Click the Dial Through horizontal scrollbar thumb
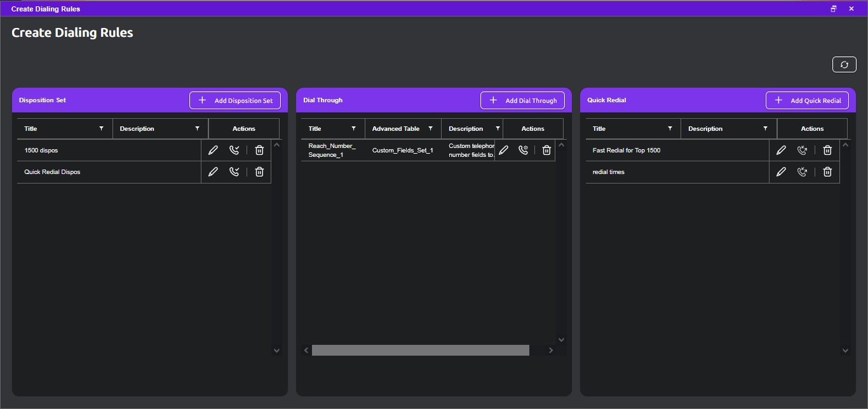 [421, 351]
